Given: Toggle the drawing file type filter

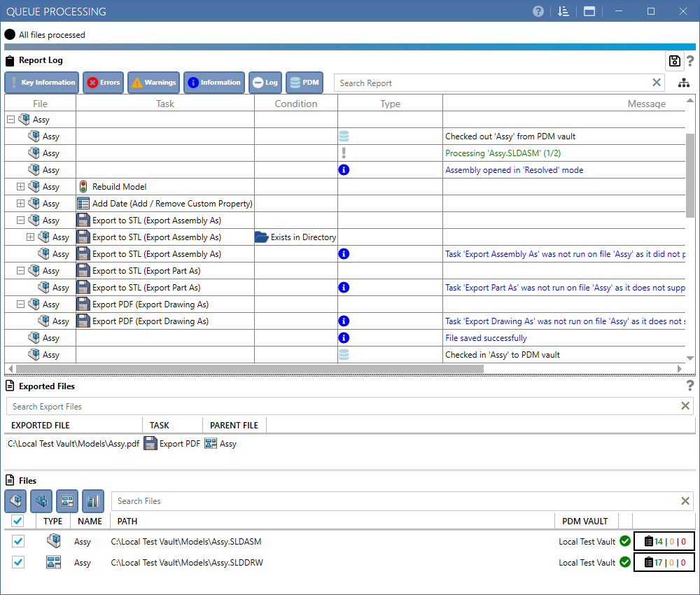Looking at the screenshot, I should [x=67, y=500].
